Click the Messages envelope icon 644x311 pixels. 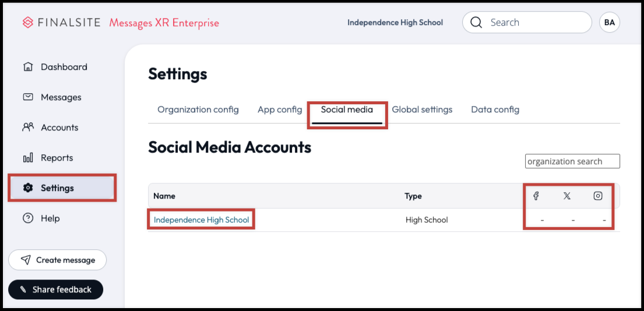click(28, 97)
